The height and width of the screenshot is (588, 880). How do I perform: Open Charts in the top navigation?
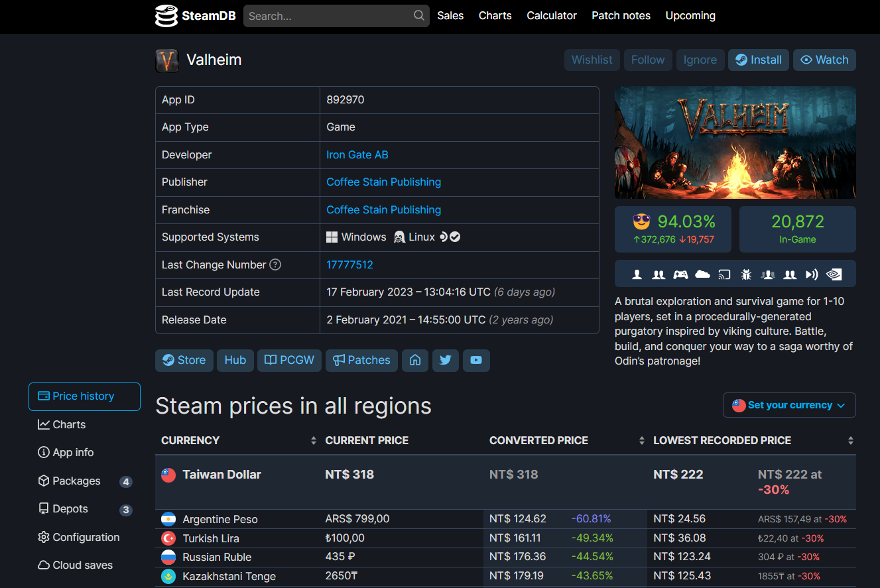495,16
